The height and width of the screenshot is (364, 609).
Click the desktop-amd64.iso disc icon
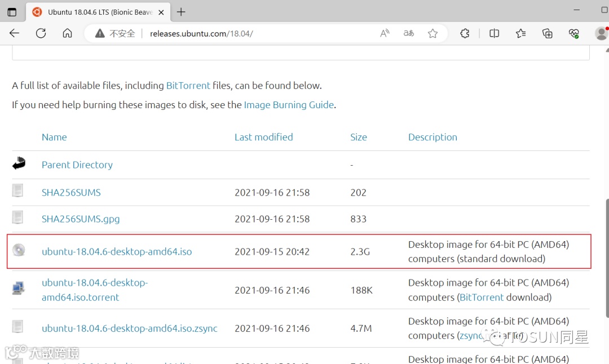tap(19, 250)
